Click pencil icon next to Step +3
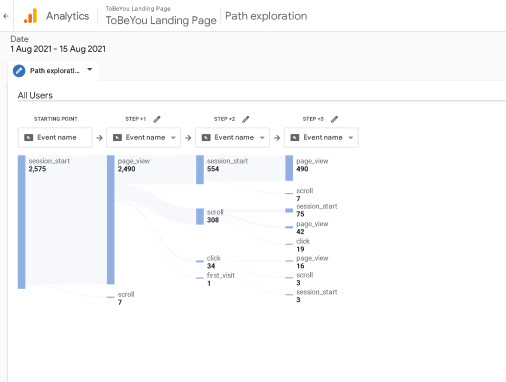Viewport: 506px width, 382px height. pos(334,119)
